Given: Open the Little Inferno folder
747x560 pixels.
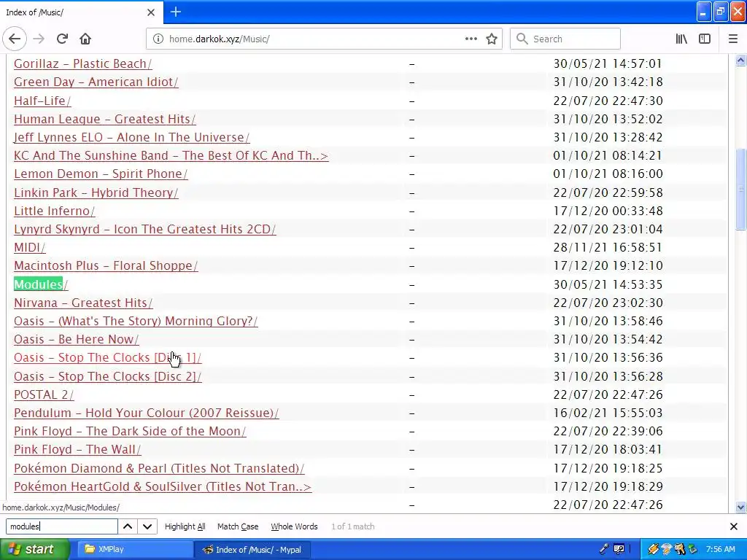Looking at the screenshot, I should (54, 211).
